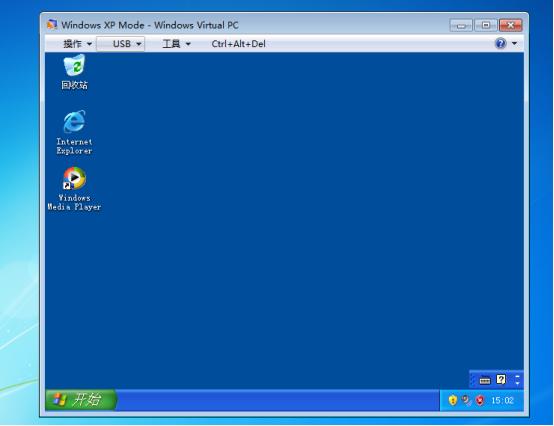Send Ctrl+Alt+Del to the virtual machine

pyautogui.click(x=238, y=44)
